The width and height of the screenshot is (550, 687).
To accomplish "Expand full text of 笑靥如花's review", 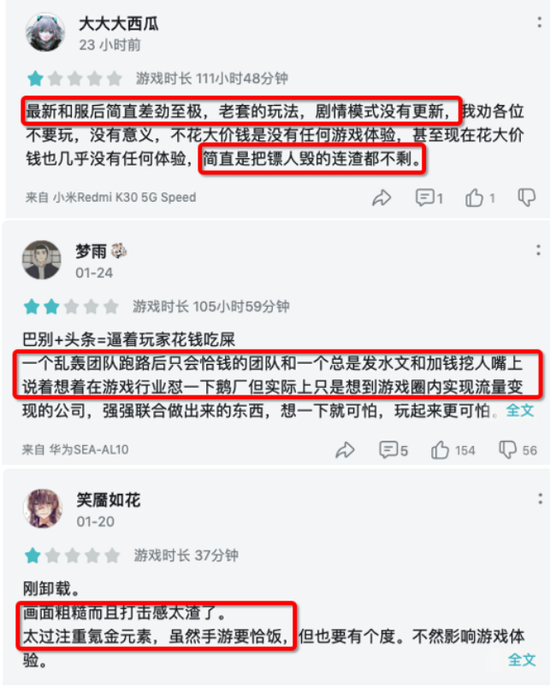I will [522, 659].
